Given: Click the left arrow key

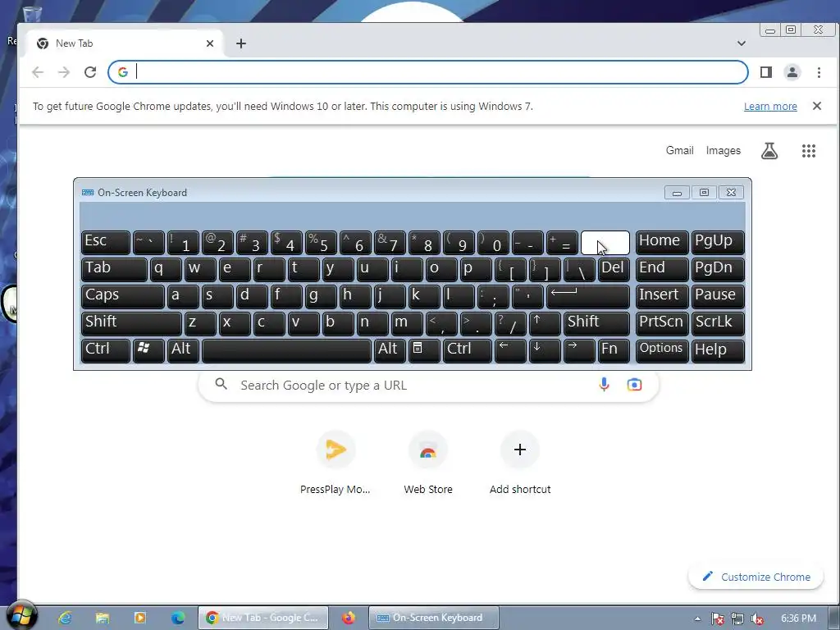Looking at the screenshot, I should pyautogui.click(x=510, y=349).
